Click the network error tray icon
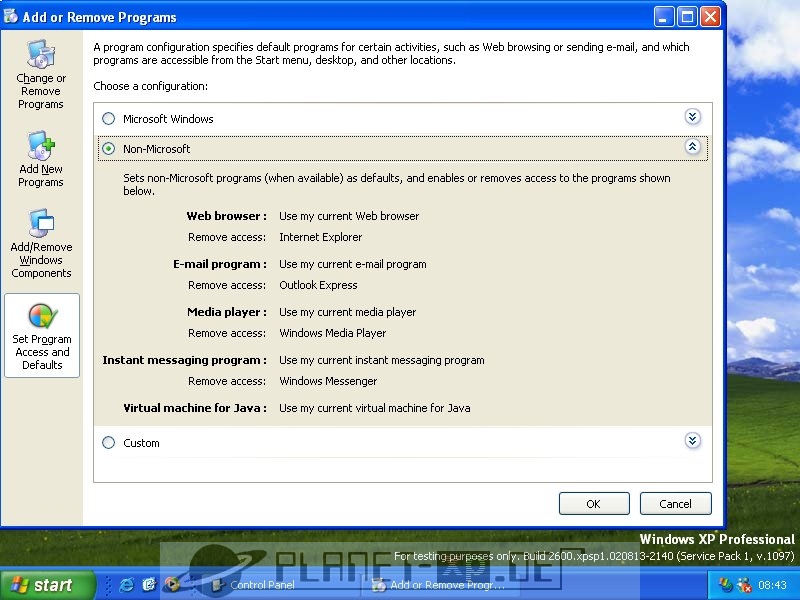The width and height of the screenshot is (800, 600). point(744,585)
